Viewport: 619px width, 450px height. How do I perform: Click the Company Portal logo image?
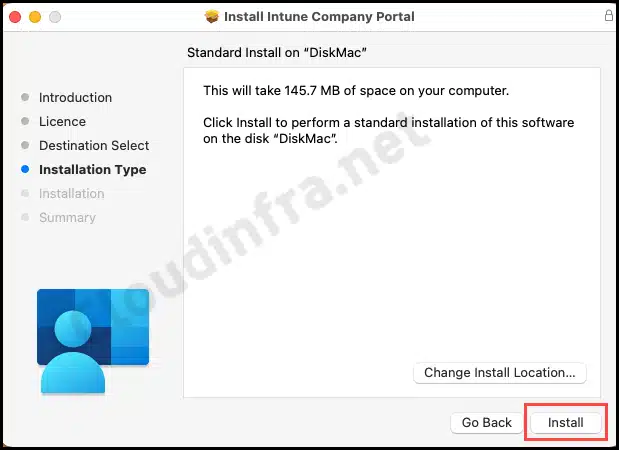pyautogui.click(x=93, y=341)
